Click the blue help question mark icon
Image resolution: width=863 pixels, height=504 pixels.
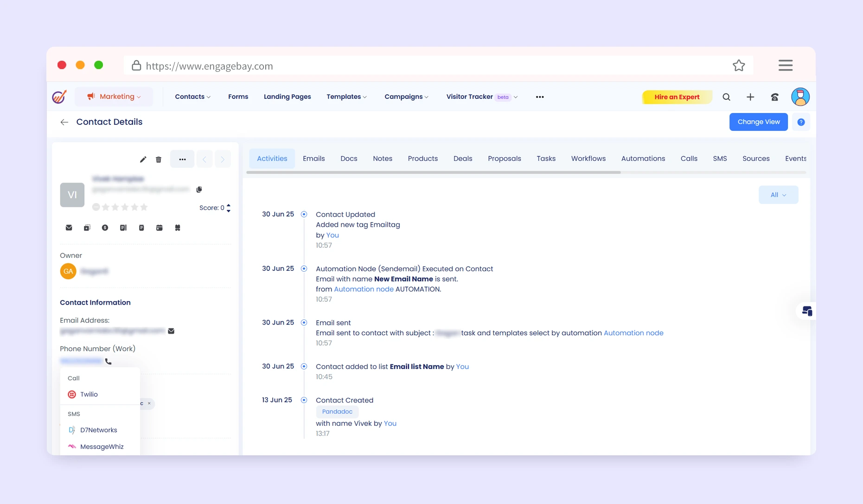pyautogui.click(x=801, y=122)
